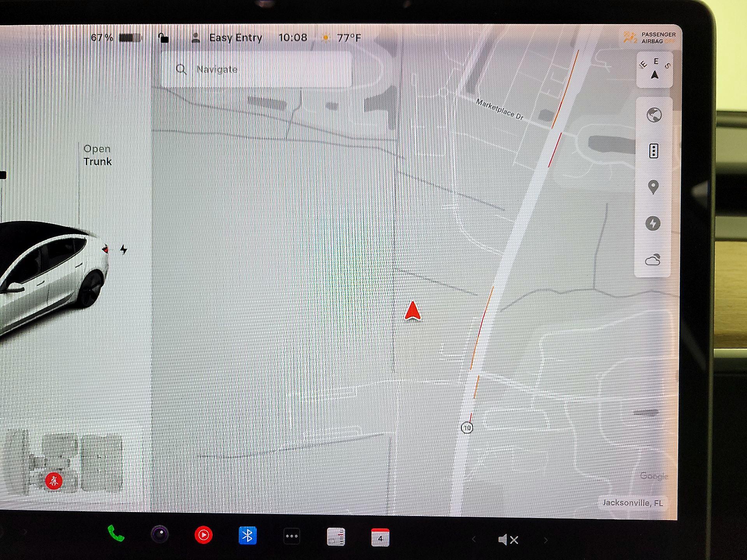Open the Bluetooth app
747x560 pixels.
[247, 536]
